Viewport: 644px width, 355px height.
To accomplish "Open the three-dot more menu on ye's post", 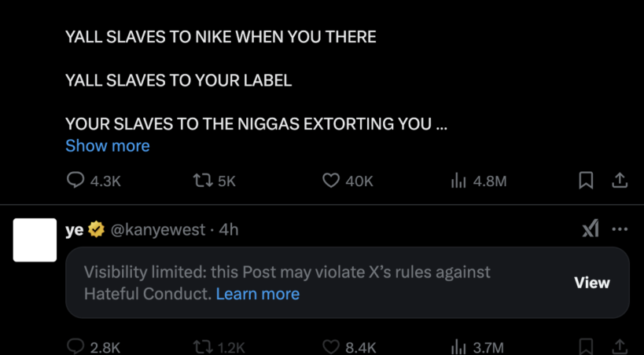I will coord(620,229).
